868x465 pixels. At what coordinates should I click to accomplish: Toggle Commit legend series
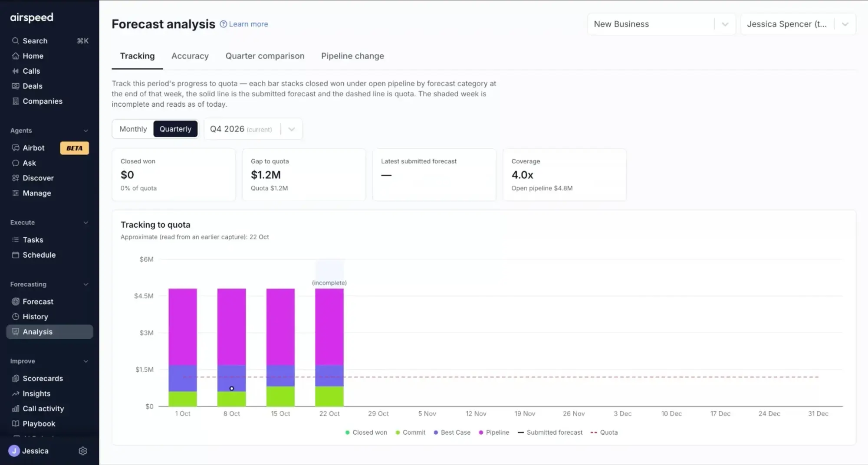click(411, 432)
